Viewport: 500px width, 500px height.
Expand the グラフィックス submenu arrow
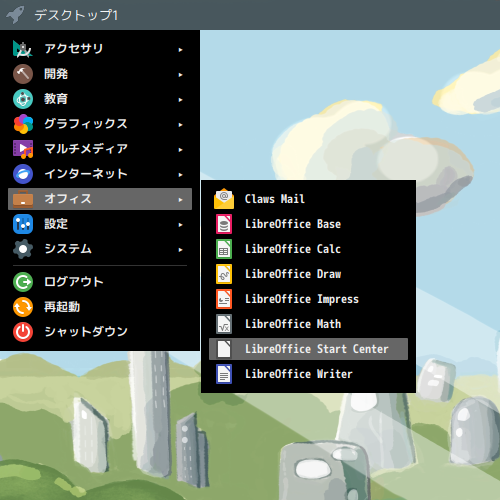coord(180,125)
